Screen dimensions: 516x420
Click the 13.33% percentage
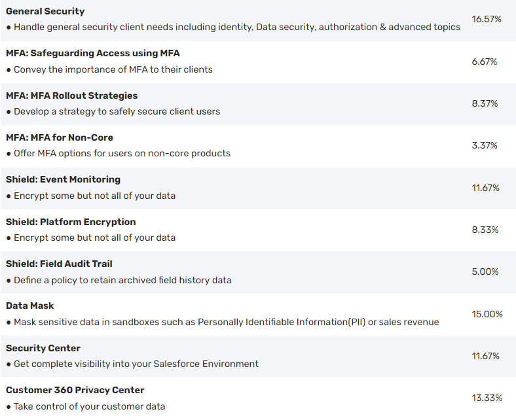tap(487, 398)
